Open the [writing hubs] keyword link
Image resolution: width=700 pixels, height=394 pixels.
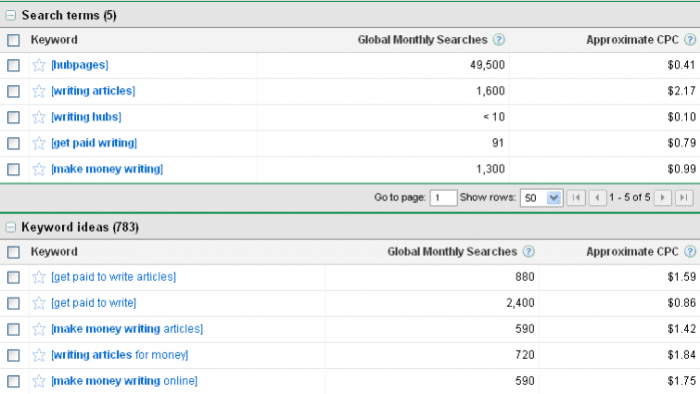pyautogui.click(x=86, y=117)
